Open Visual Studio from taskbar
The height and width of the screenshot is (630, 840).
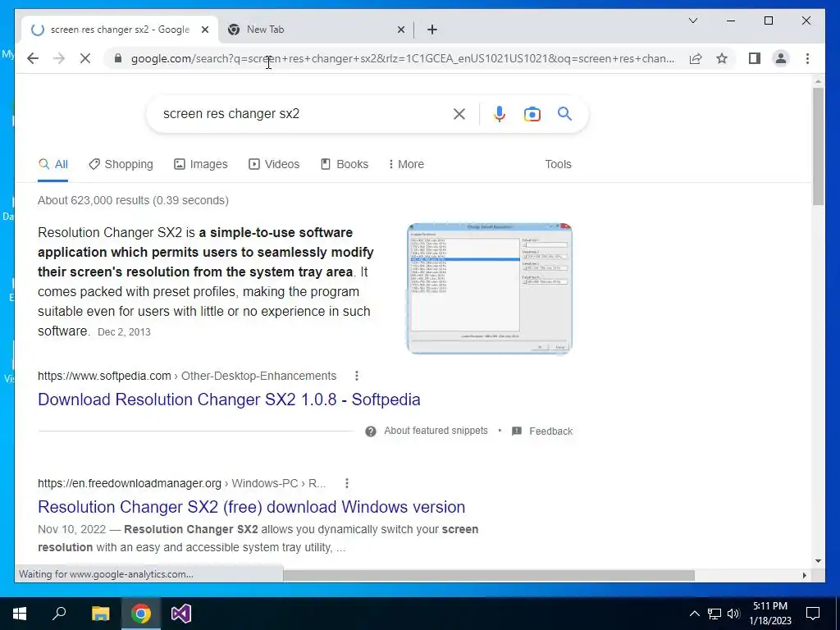[x=181, y=614]
